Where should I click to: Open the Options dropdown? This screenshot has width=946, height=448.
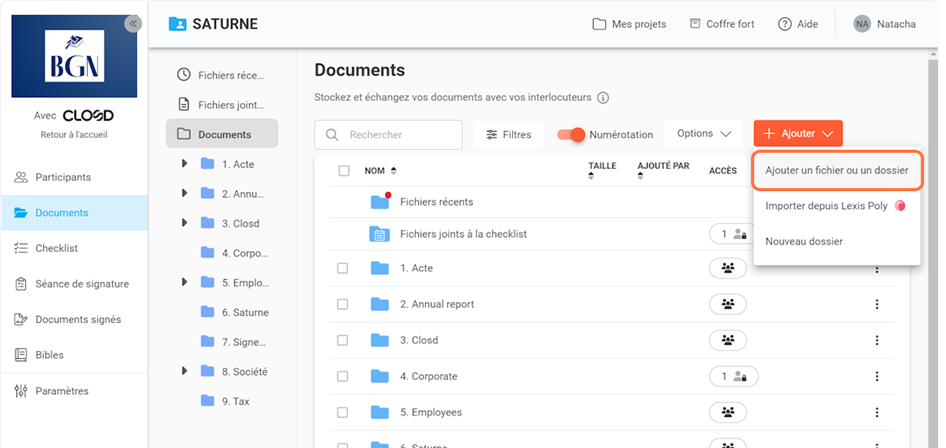704,134
